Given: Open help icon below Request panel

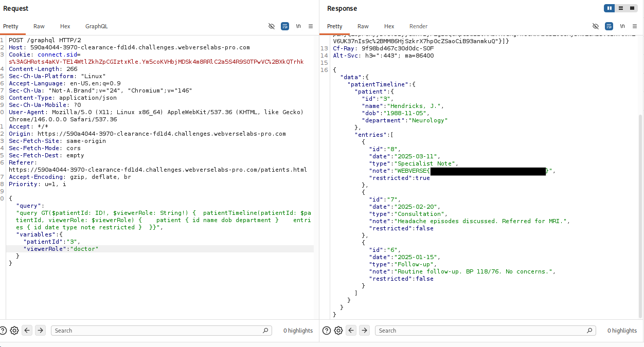Looking at the screenshot, I should click(3, 331).
